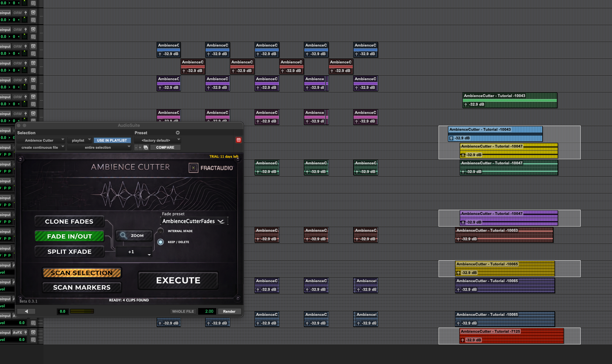Click the 2.00 handle length field
The image size is (612, 364).
pos(208,312)
